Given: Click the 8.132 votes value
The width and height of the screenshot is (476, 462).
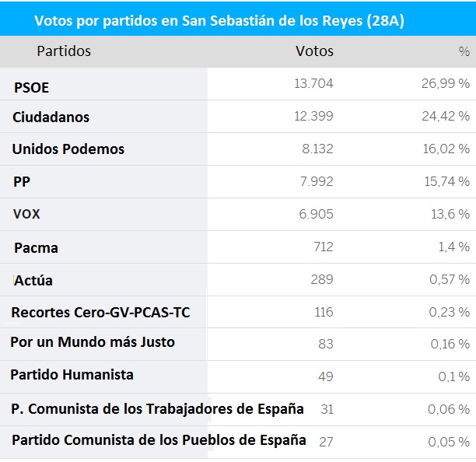Looking at the screenshot, I should point(317,149).
